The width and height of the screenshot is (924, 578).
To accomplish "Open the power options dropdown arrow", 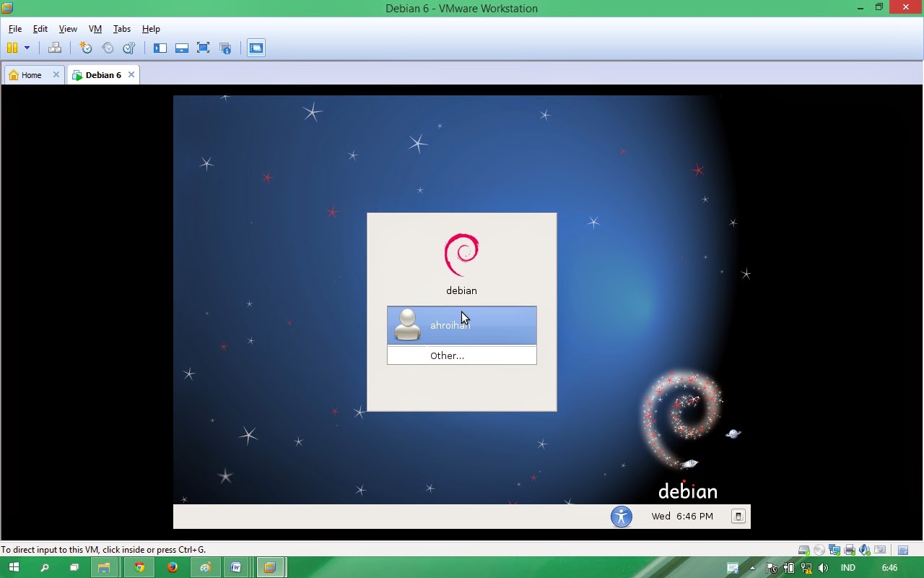I will pyautogui.click(x=27, y=48).
